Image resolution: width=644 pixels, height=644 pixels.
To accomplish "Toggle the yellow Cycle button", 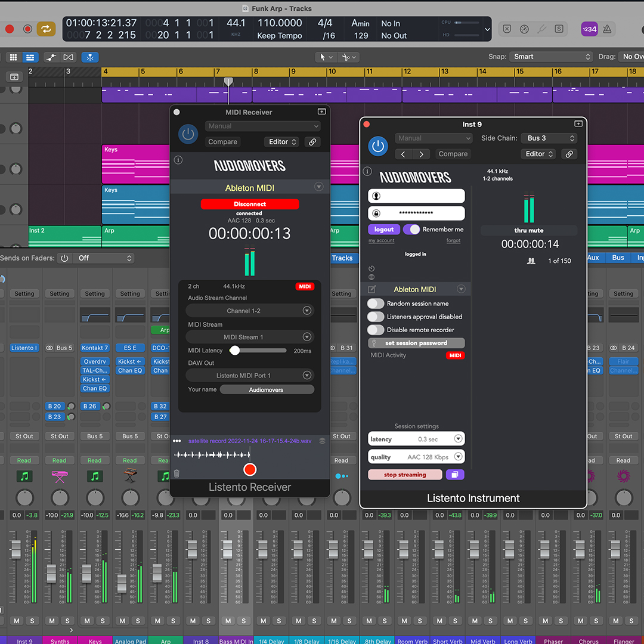I will 46,29.
